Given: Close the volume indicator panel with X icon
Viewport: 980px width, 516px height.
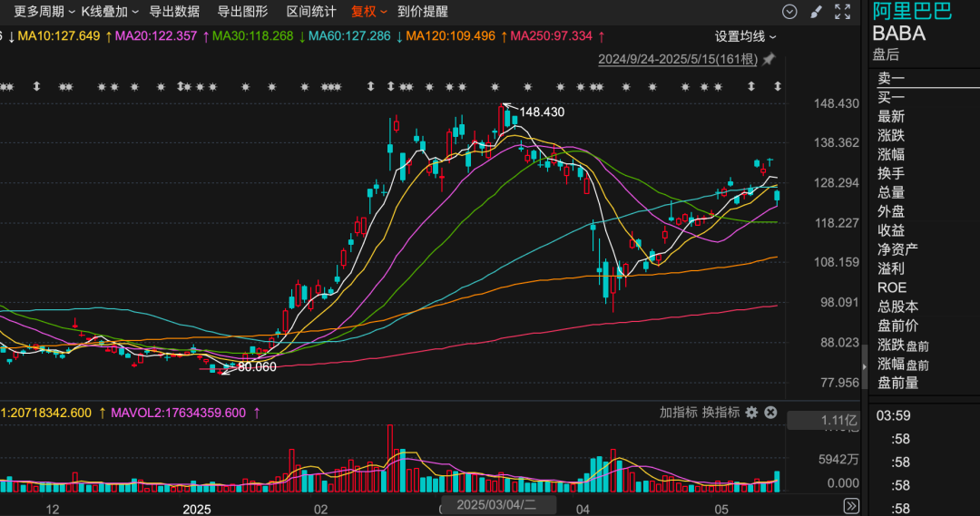Looking at the screenshot, I should tap(770, 413).
